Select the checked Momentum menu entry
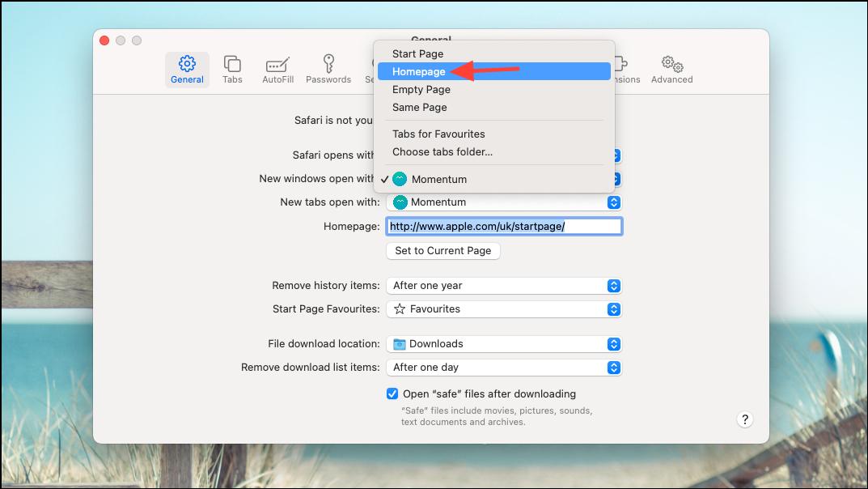This screenshot has height=489, width=868. (x=439, y=179)
